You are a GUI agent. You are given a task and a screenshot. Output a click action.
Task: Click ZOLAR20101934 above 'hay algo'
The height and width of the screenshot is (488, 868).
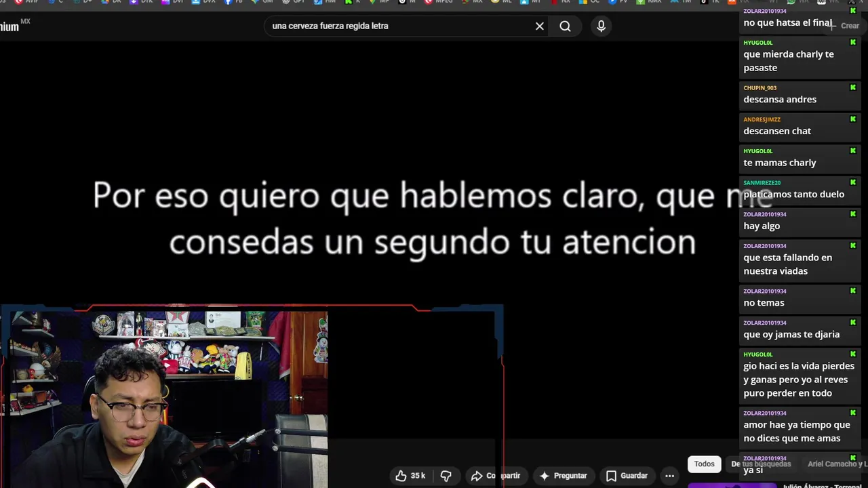[765, 215]
